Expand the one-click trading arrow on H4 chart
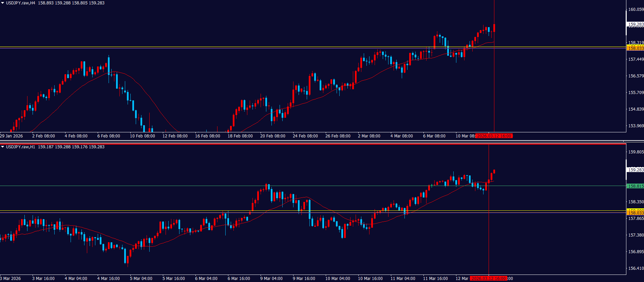Viewport: 644px width, 282px height. 3,3
